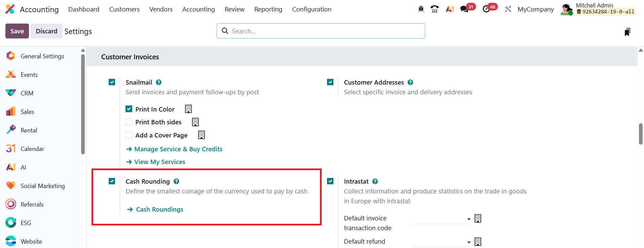
Task: Click the Cash Rounding help question icon
Action: click(176, 181)
